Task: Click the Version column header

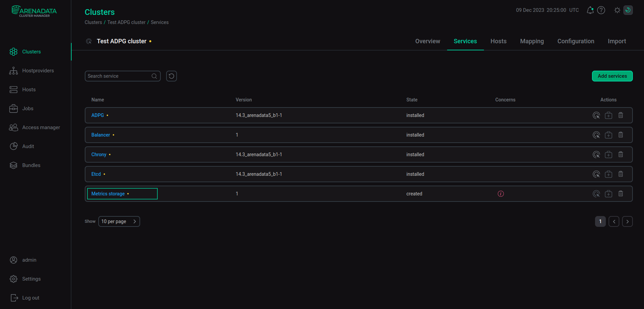Action: pos(243,100)
